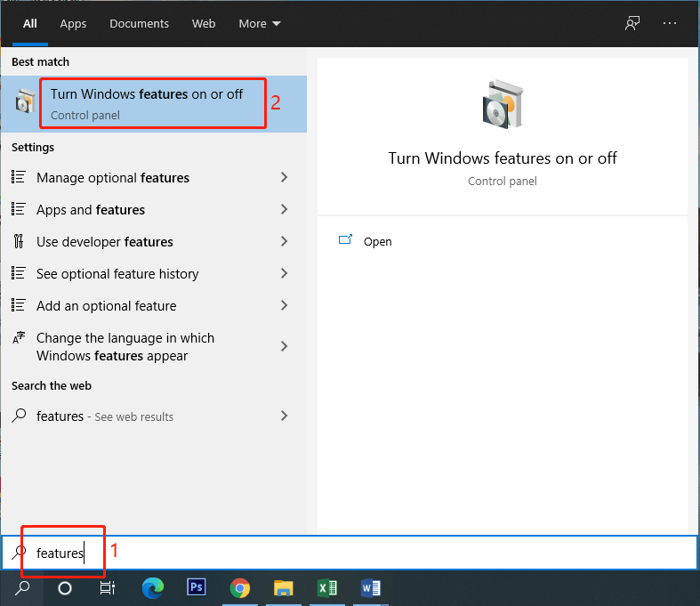Switch to the Web tab
This screenshot has height=606, width=700.
point(204,24)
